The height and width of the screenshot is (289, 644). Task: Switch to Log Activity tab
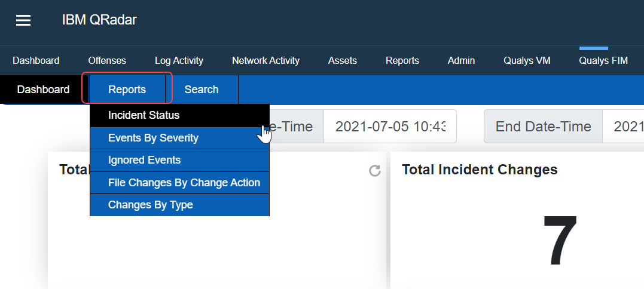point(179,61)
